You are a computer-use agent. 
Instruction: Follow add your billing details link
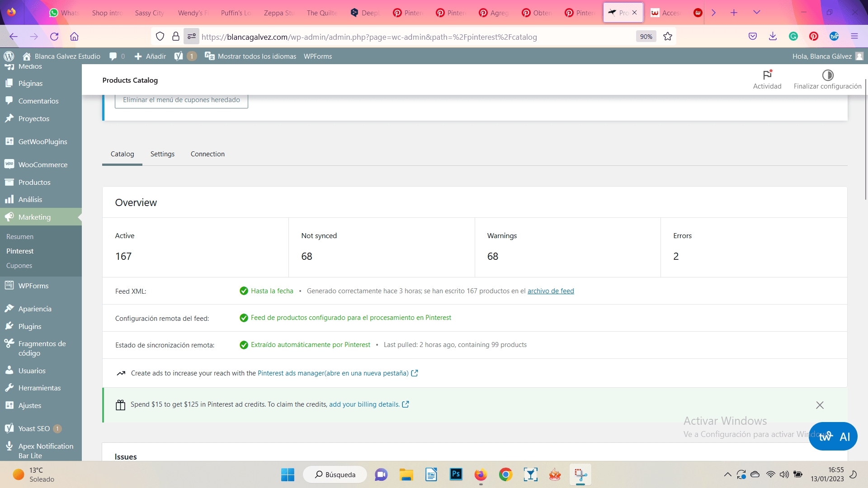coord(368,404)
